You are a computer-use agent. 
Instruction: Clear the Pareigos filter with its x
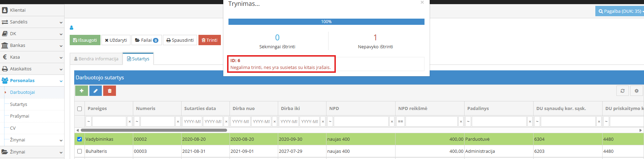130,121
